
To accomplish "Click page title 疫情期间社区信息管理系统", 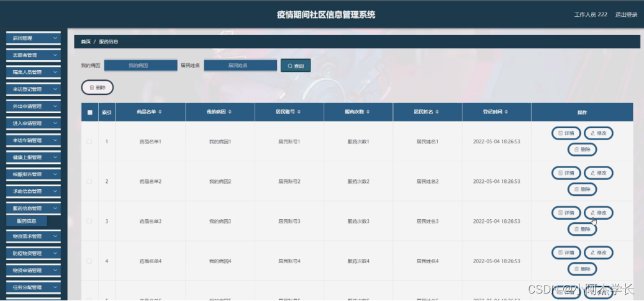I will click(x=325, y=15).
